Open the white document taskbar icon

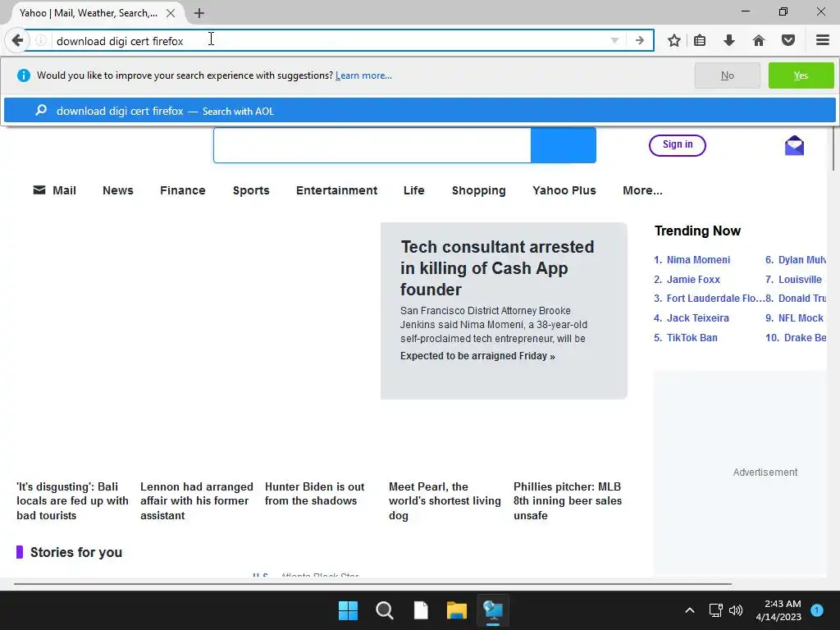tap(421, 610)
